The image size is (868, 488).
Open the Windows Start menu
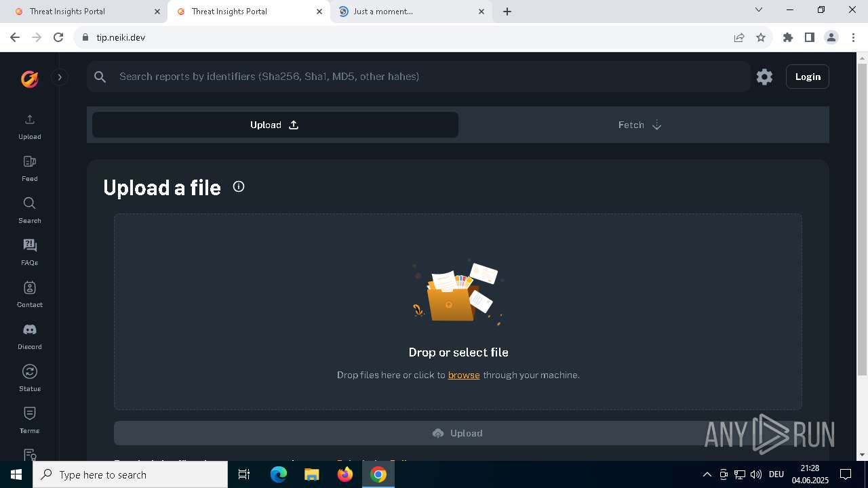[x=16, y=474]
